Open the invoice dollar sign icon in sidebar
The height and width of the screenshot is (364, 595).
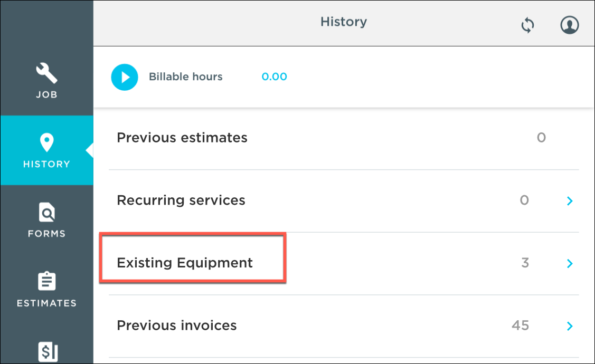coord(48,352)
